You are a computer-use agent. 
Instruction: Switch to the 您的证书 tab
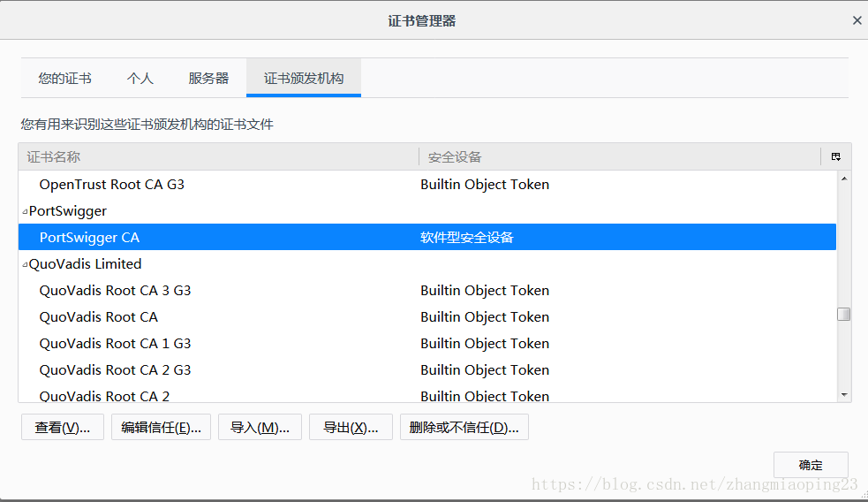coord(64,78)
